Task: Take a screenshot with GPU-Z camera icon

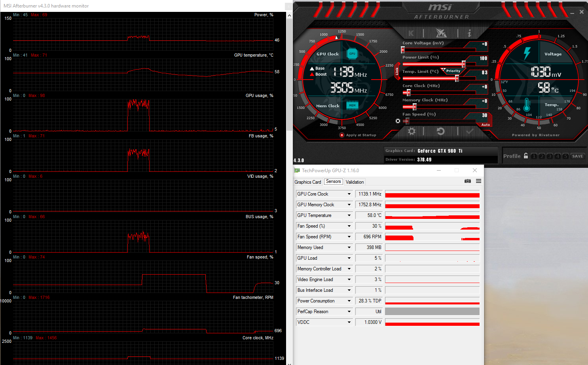Action: (468, 181)
